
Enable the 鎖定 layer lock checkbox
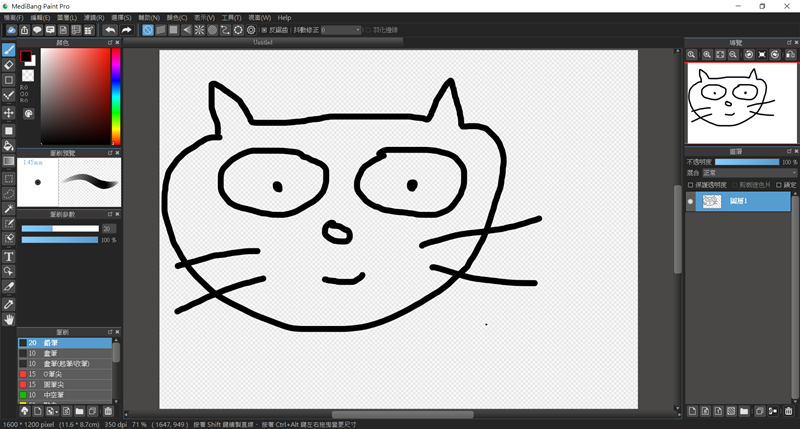pos(779,184)
